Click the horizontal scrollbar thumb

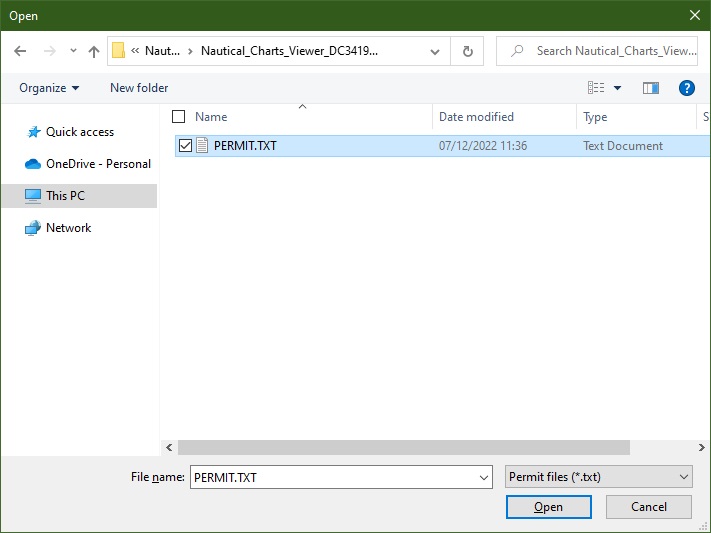(x=404, y=447)
